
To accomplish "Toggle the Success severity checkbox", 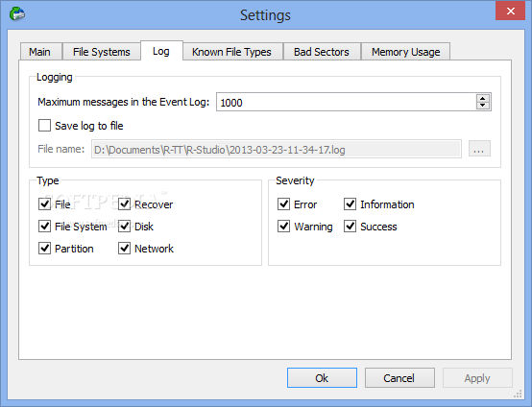I will 350,226.
